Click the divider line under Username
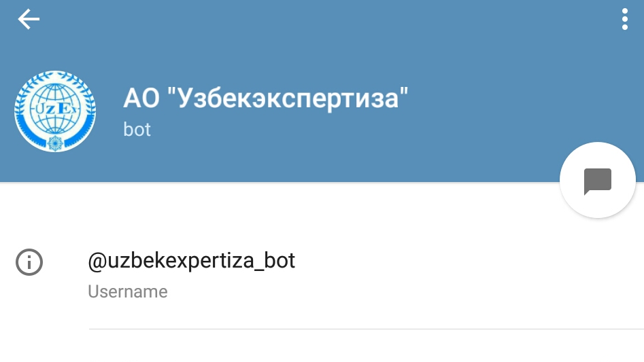 coord(367,329)
